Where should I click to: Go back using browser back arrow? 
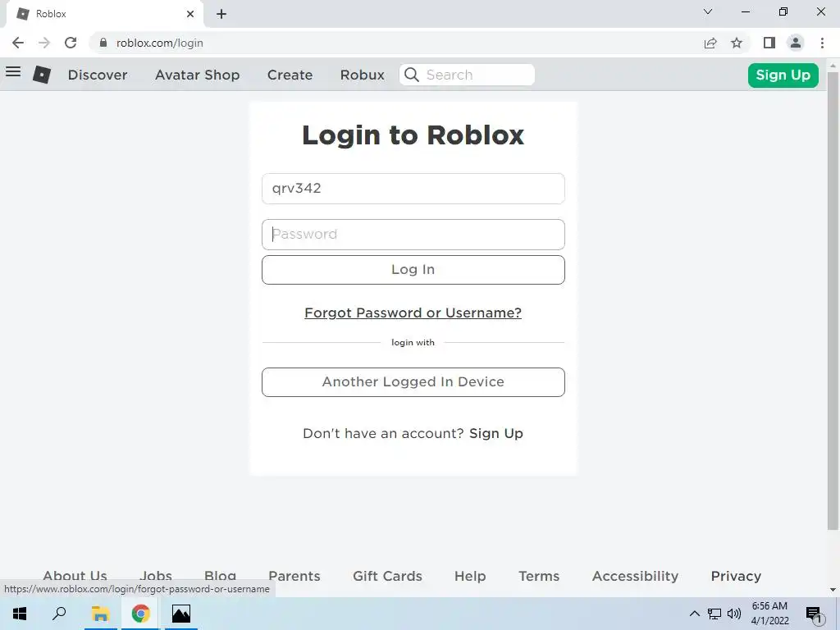coord(18,43)
